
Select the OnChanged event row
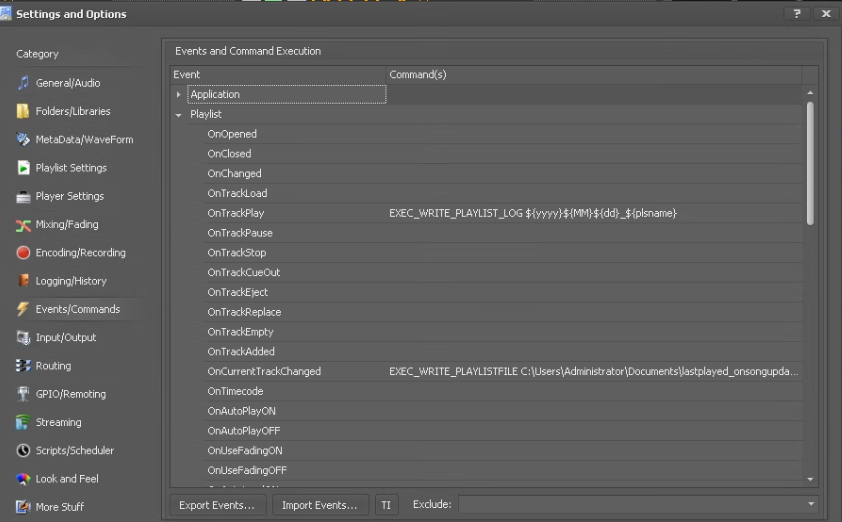click(x=234, y=174)
